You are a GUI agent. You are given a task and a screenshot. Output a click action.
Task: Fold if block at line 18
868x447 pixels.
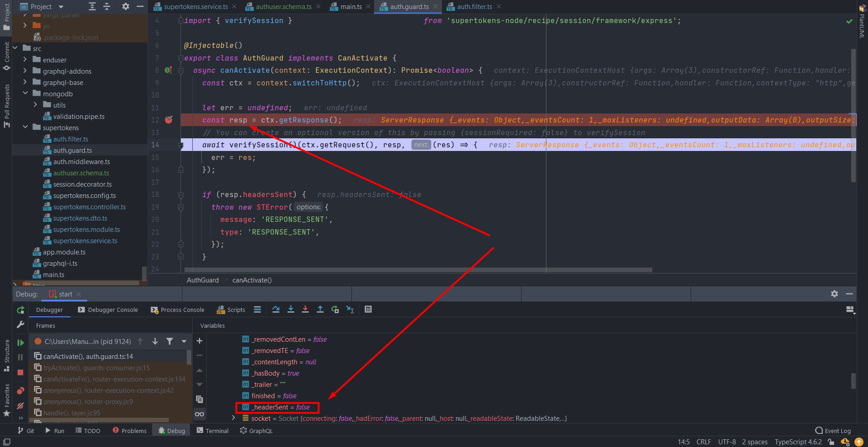point(180,195)
